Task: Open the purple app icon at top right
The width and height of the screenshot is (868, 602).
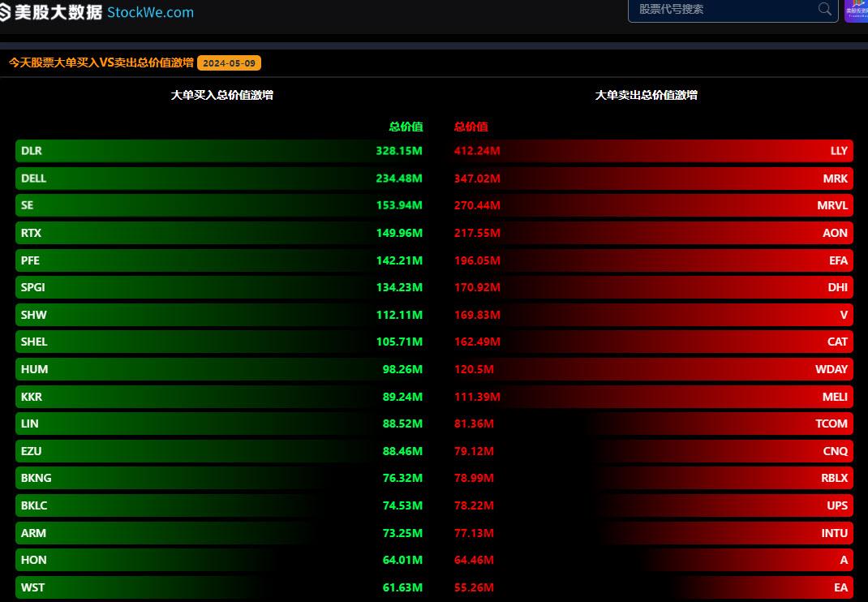Action: point(857,10)
